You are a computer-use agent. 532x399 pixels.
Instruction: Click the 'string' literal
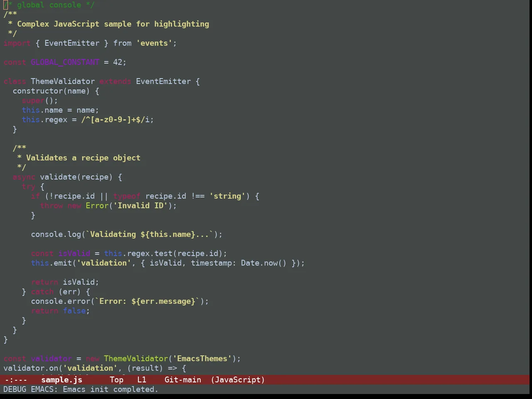[227, 196]
